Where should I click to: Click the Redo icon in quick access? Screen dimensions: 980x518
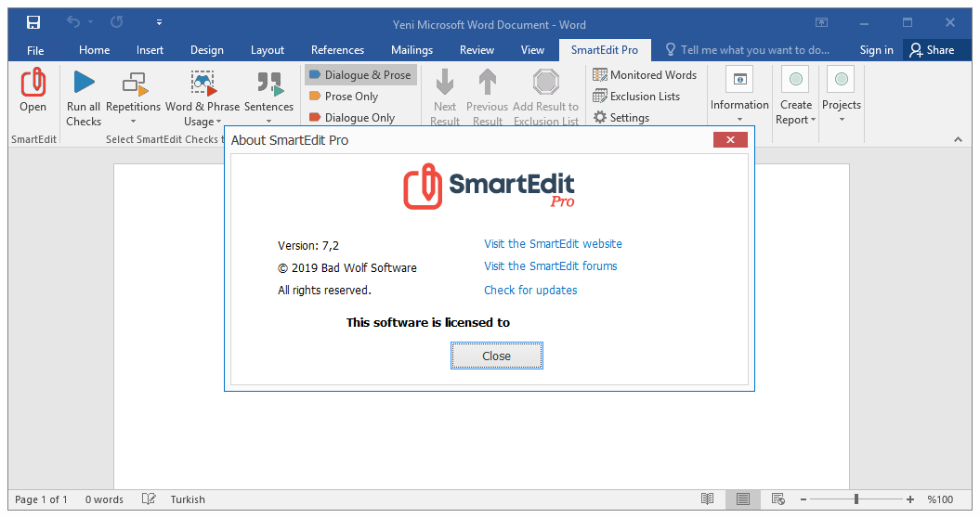pyautogui.click(x=117, y=22)
